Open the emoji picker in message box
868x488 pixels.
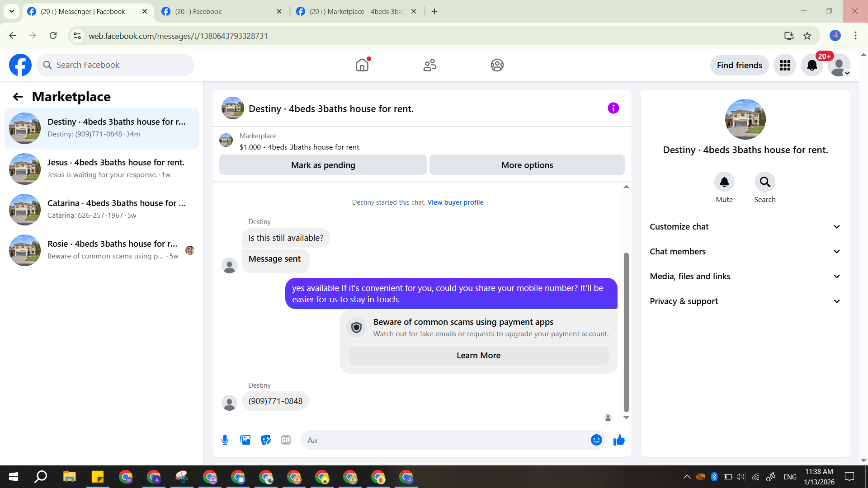tap(596, 440)
